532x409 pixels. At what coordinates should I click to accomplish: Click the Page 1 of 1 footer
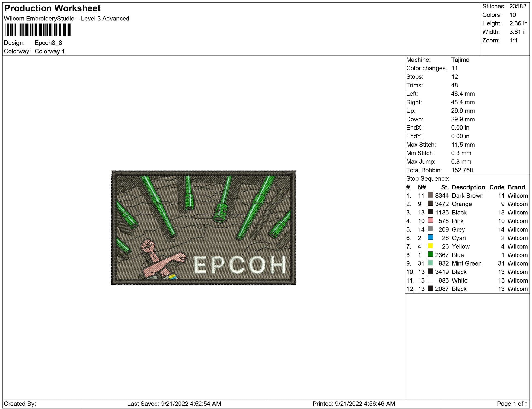(x=512, y=404)
